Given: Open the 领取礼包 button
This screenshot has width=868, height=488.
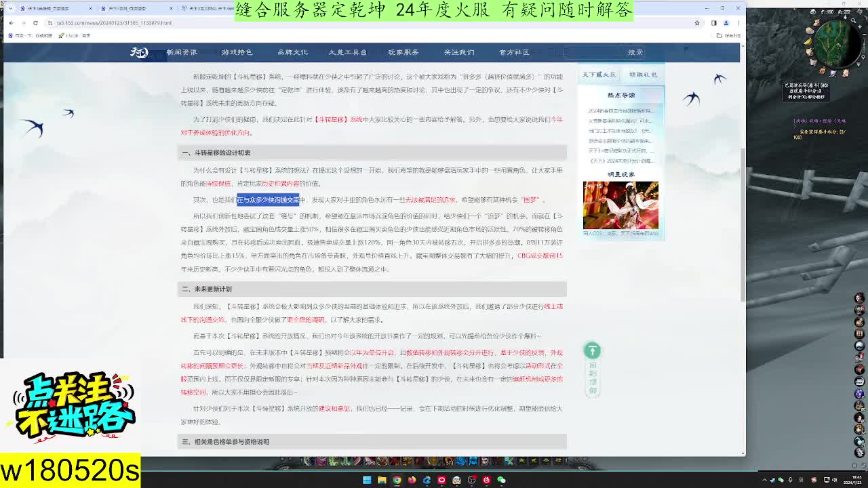Looking at the screenshot, I should pos(643,75).
